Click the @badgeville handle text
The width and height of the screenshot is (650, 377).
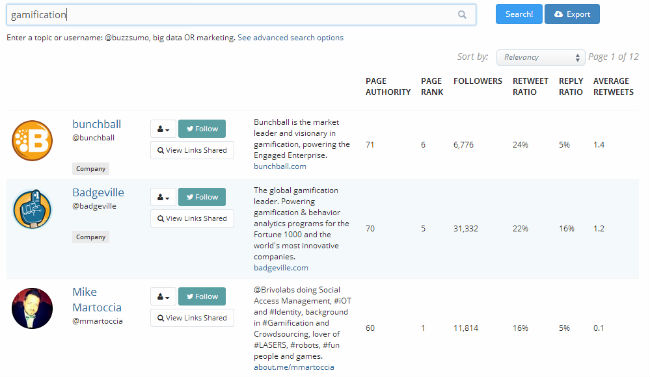point(94,206)
